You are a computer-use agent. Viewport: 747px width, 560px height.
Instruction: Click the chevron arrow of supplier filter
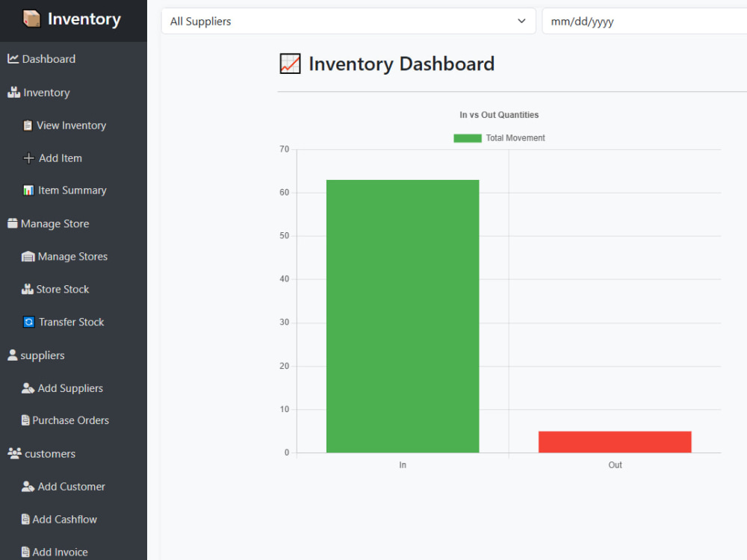[x=521, y=21]
